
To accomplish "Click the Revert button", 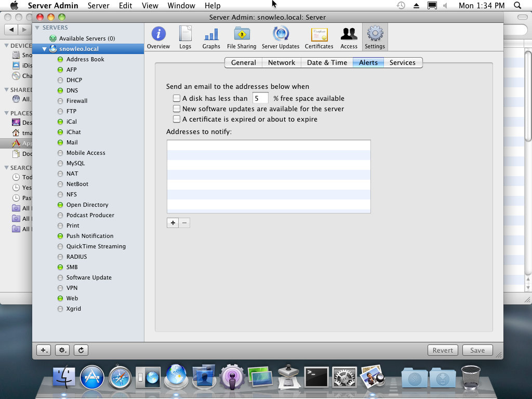I will click(x=443, y=350).
